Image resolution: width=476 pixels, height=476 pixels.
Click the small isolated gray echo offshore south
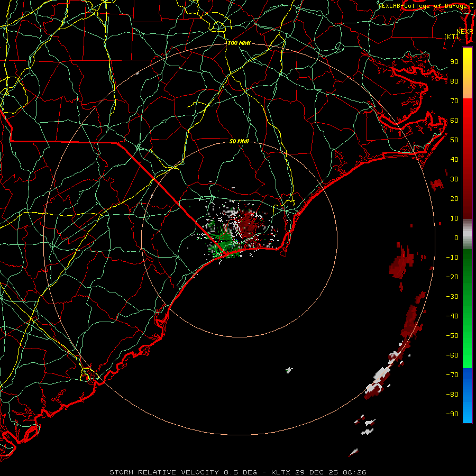289,370
